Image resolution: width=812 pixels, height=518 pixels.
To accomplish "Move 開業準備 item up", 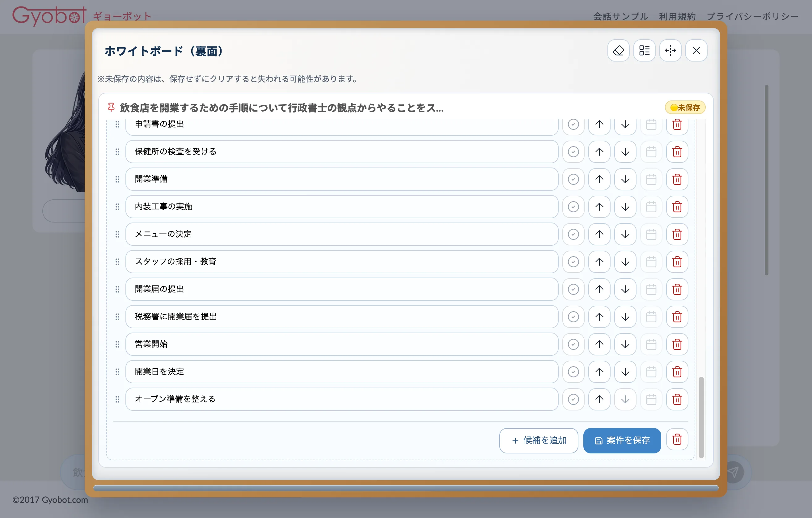I will tap(599, 179).
